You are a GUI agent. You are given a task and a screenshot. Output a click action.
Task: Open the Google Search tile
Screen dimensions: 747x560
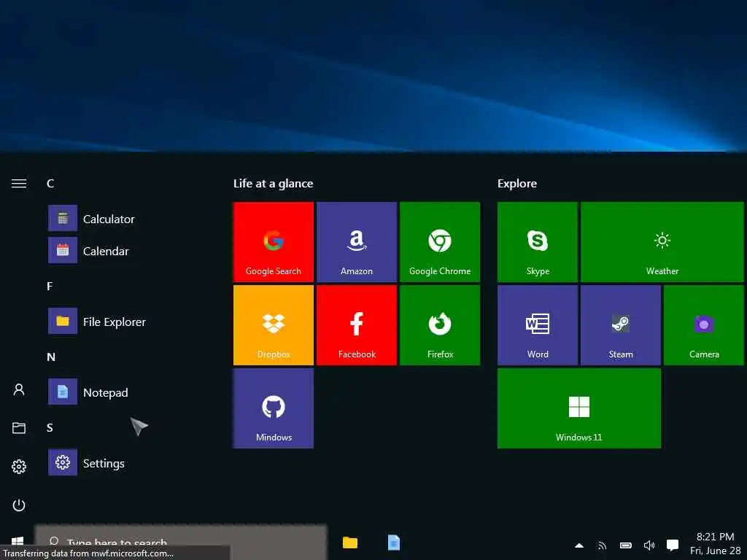(274, 242)
